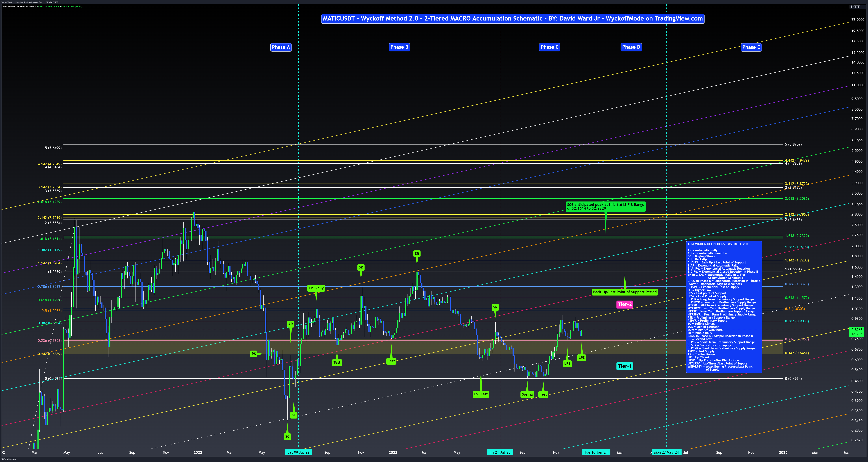Select the Tier-1 label
The width and height of the screenshot is (868, 462).
click(625, 366)
